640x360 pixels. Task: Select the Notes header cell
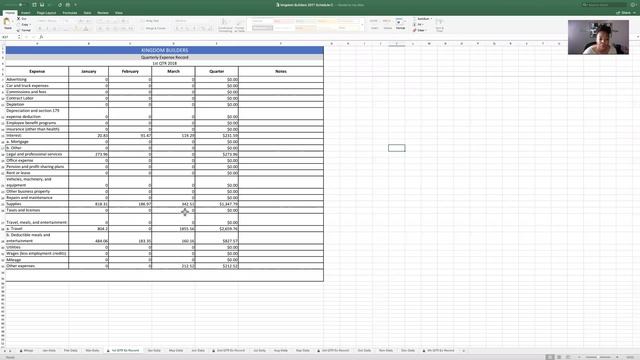(x=281, y=71)
